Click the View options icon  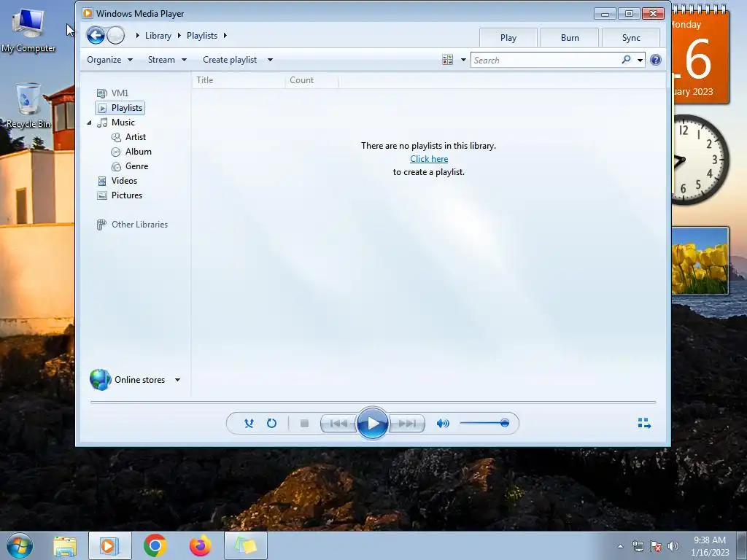(x=447, y=60)
